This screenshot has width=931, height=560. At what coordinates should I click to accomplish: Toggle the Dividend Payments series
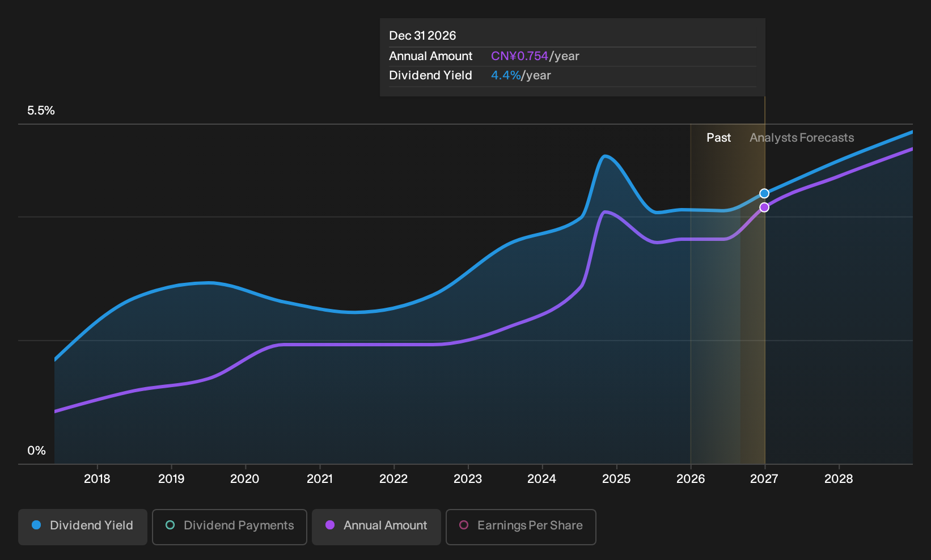click(x=230, y=527)
